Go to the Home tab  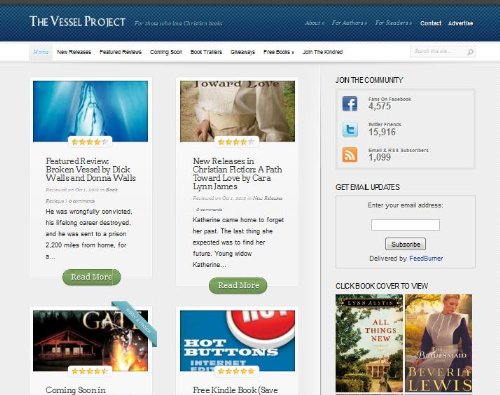coord(41,52)
